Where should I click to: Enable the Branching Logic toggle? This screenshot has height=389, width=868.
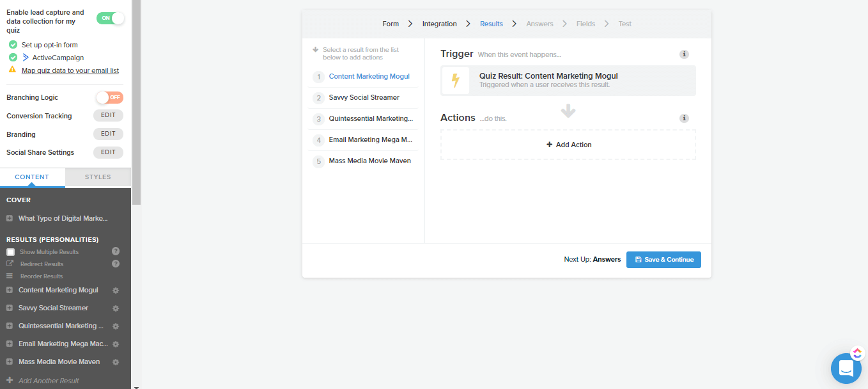coord(109,97)
